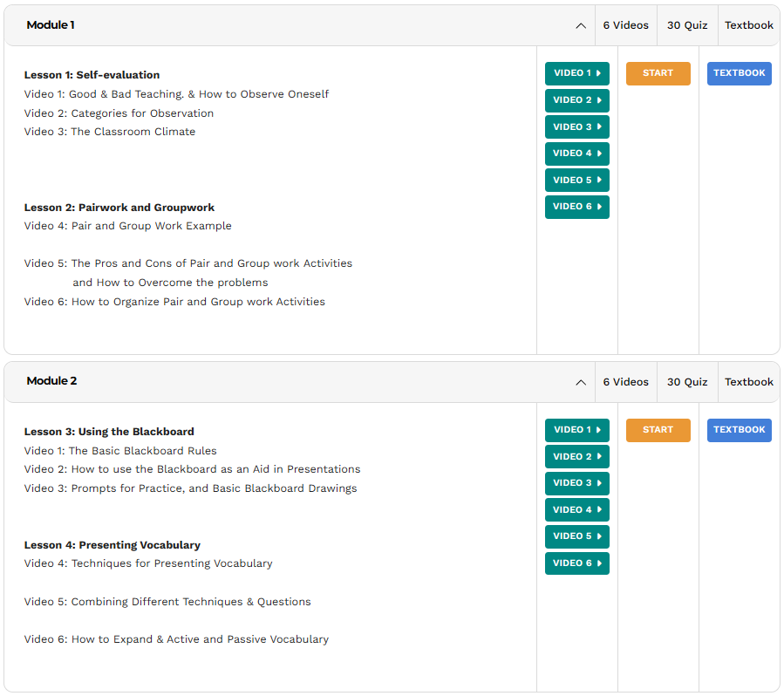Select the 30 Quiz label in Module 2 header

(687, 382)
